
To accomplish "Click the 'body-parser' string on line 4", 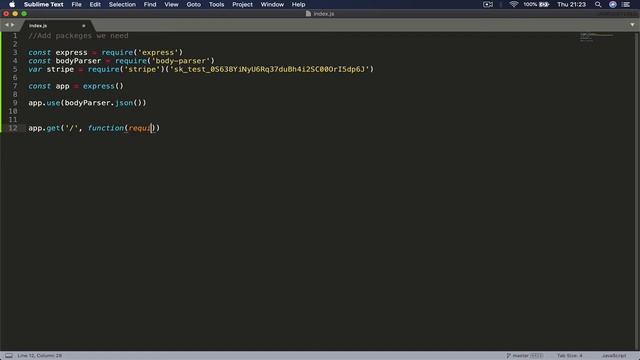I will tap(181, 61).
